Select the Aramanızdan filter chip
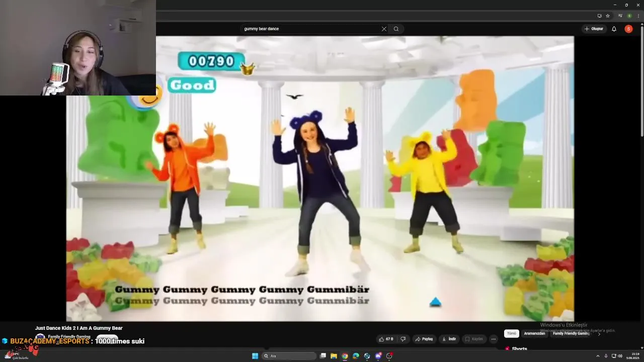This screenshot has height=362, width=644. (534, 333)
